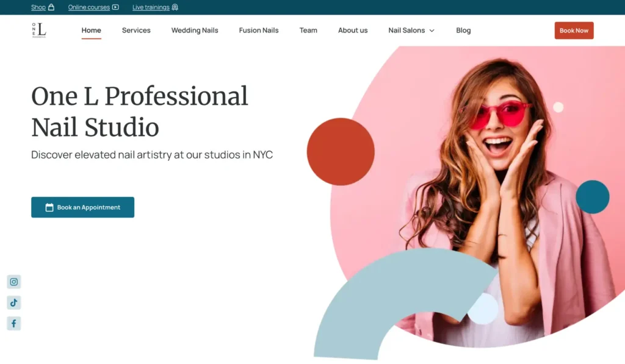Click the play icon beside Online courses
This screenshot has width=625, height=364.
click(x=115, y=7)
